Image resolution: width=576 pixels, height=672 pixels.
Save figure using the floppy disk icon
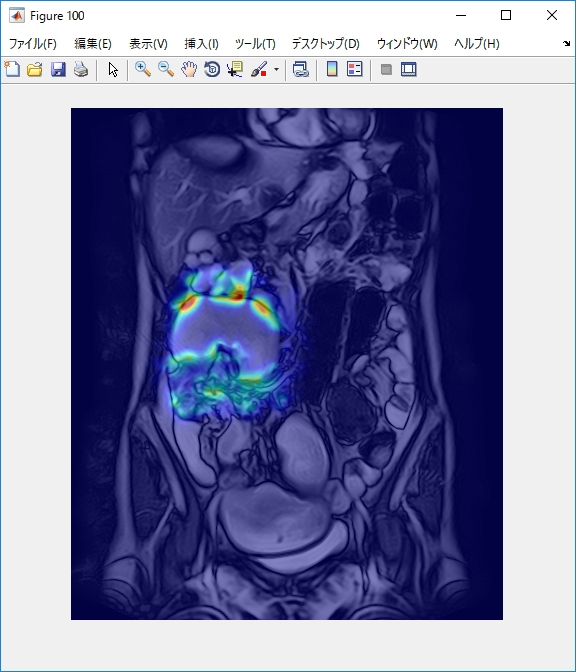click(58, 69)
